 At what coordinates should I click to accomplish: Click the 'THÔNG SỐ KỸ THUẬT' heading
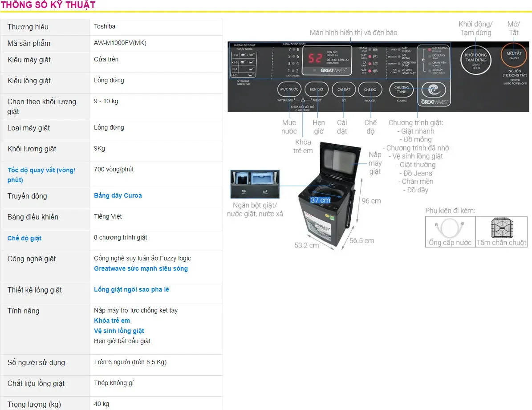48,5
